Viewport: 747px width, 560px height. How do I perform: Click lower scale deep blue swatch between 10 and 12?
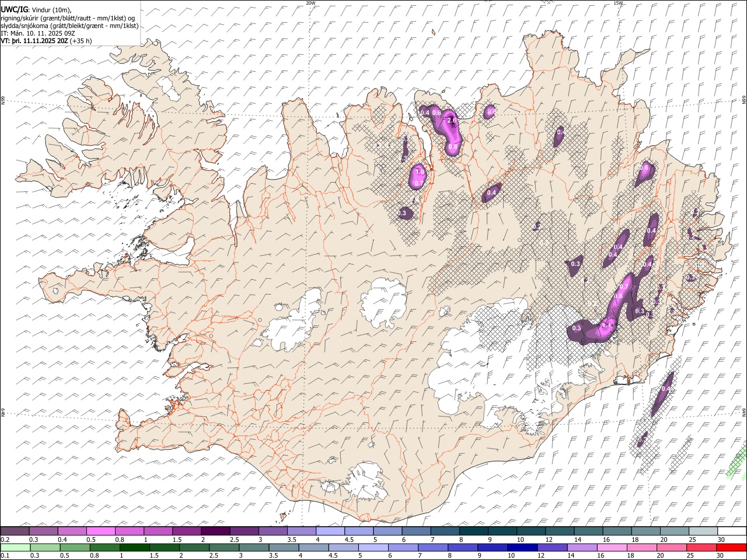pos(522,547)
